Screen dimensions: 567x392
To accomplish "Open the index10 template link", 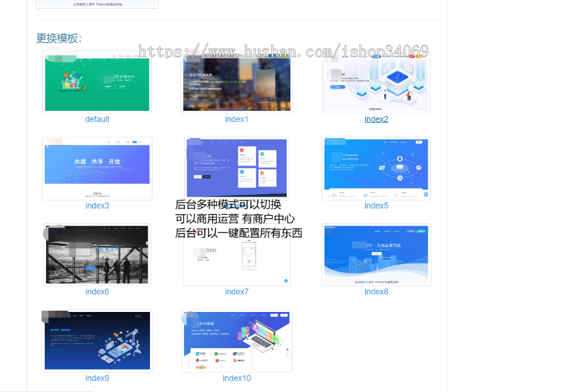I will [236, 378].
